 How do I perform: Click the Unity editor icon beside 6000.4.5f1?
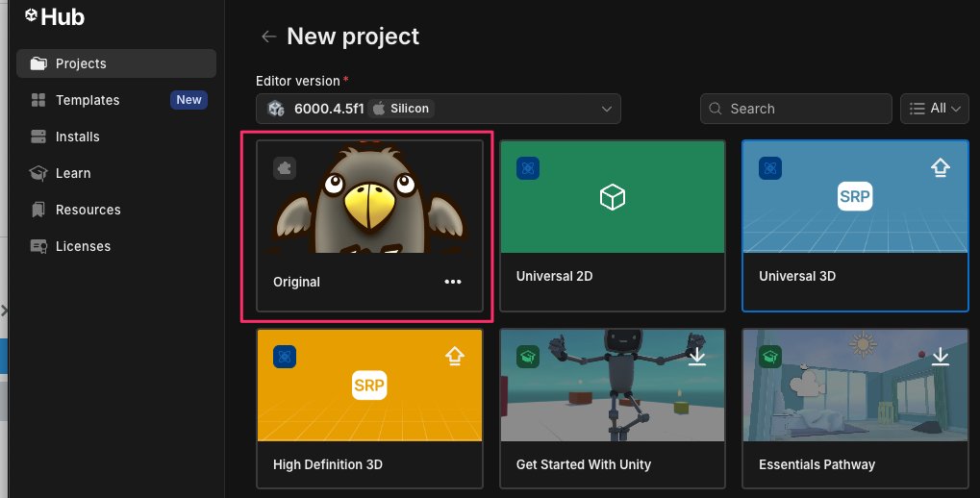pyautogui.click(x=276, y=109)
